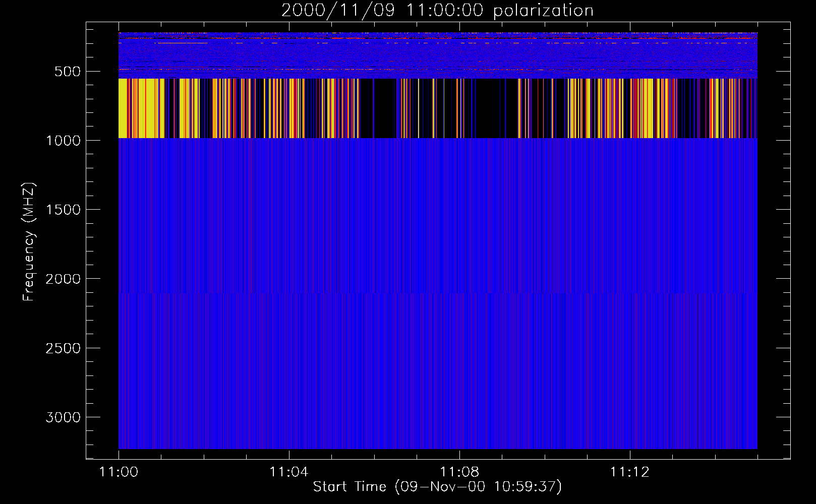Click the 11:00 time tick label
The width and height of the screenshot is (816, 504).
119,472
